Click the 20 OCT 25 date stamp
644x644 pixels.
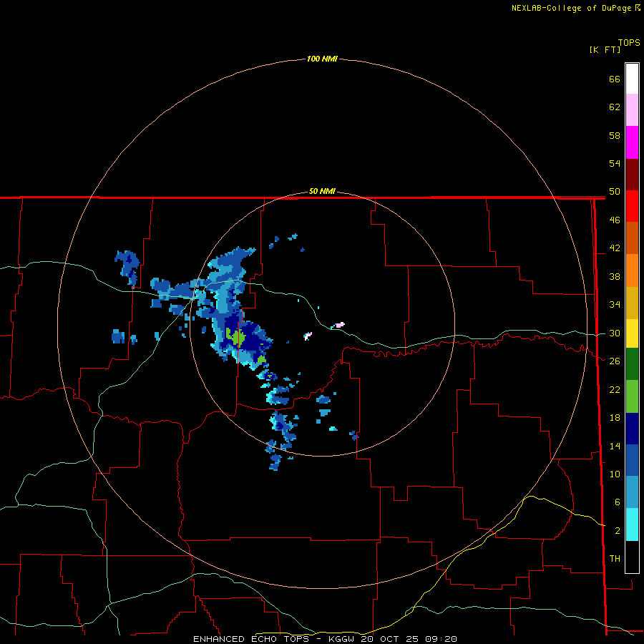(x=389, y=639)
